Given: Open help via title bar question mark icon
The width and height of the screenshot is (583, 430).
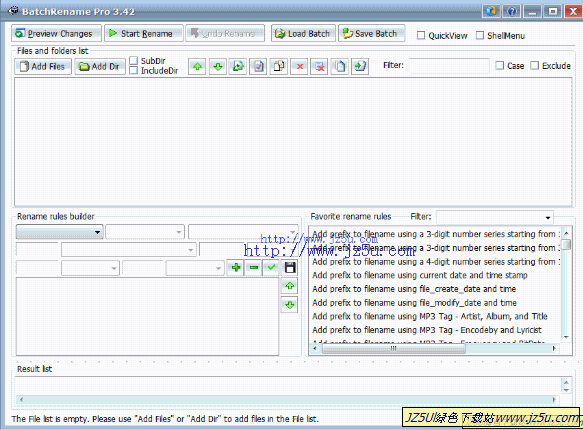Looking at the screenshot, I should click(512, 11).
